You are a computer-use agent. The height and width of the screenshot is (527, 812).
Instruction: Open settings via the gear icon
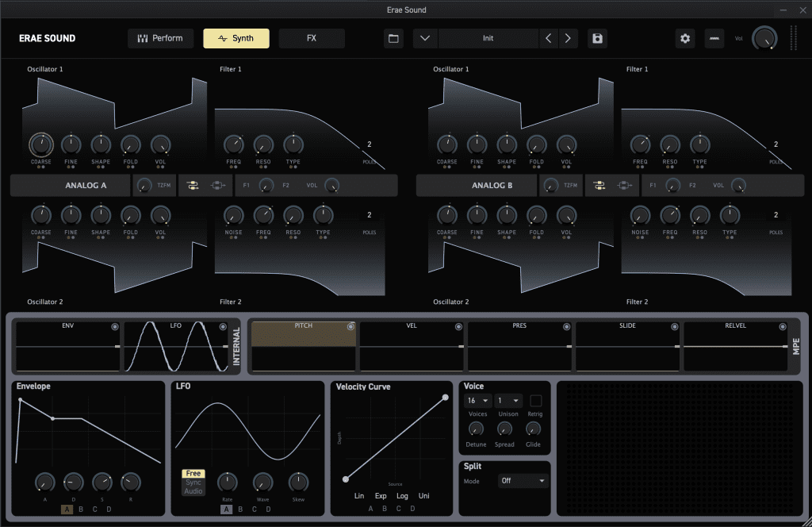click(x=685, y=38)
